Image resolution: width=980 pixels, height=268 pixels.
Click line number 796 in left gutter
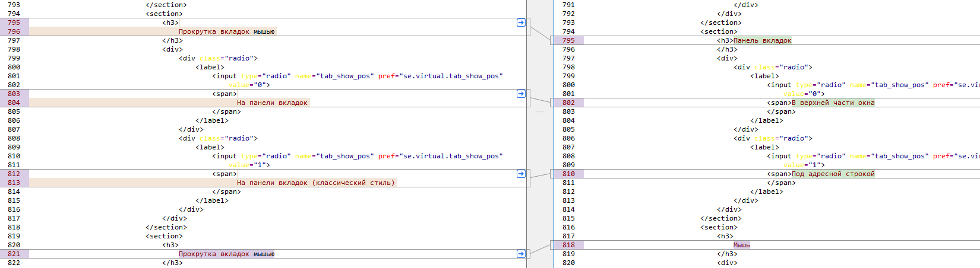[14, 31]
